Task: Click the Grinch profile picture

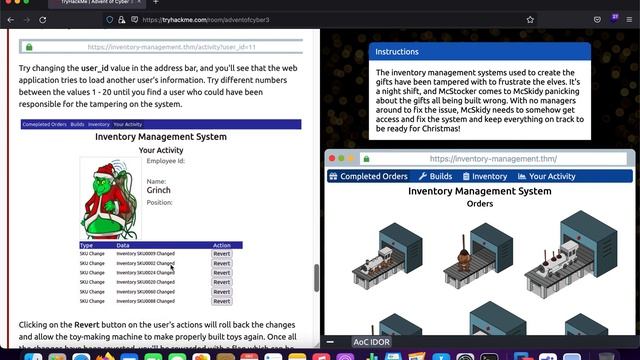Action: (x=110, y=198)
